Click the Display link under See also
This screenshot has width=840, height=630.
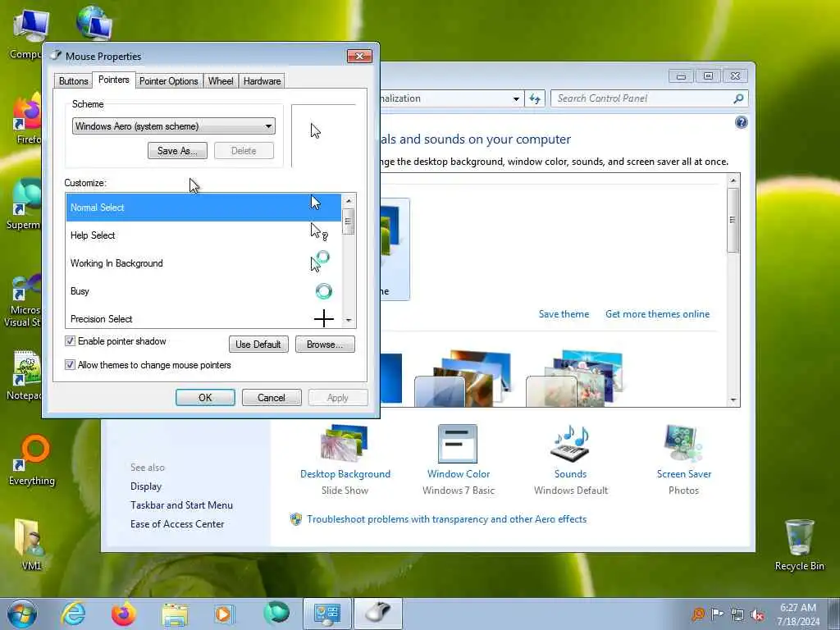point(146,486)
